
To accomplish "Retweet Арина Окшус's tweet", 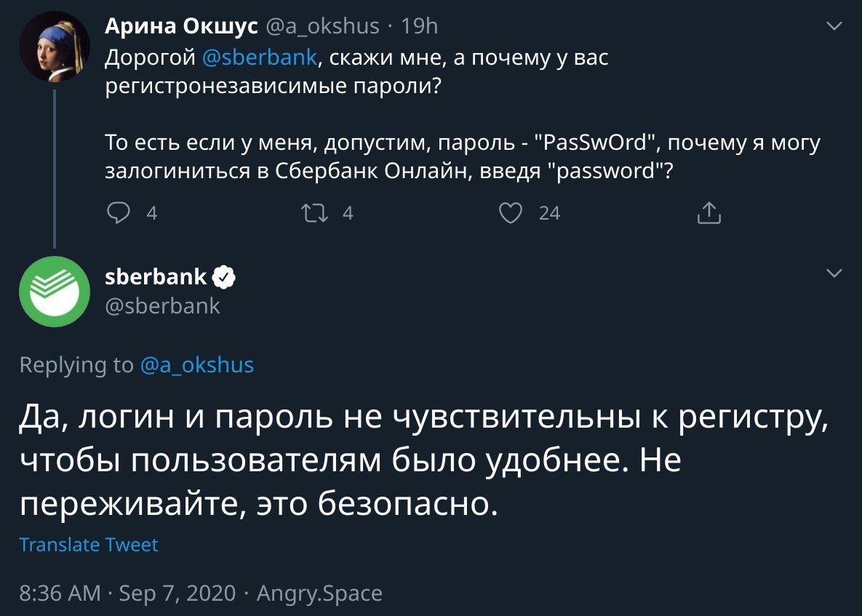I will click(x=315, y=213).
